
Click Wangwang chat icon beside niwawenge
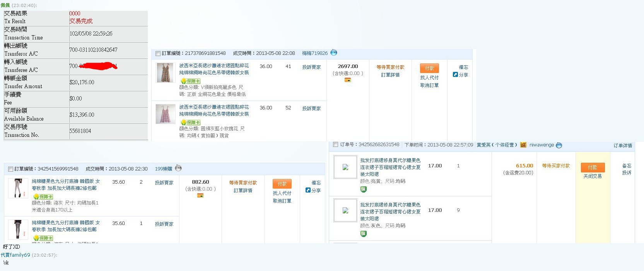click(559, 145)
